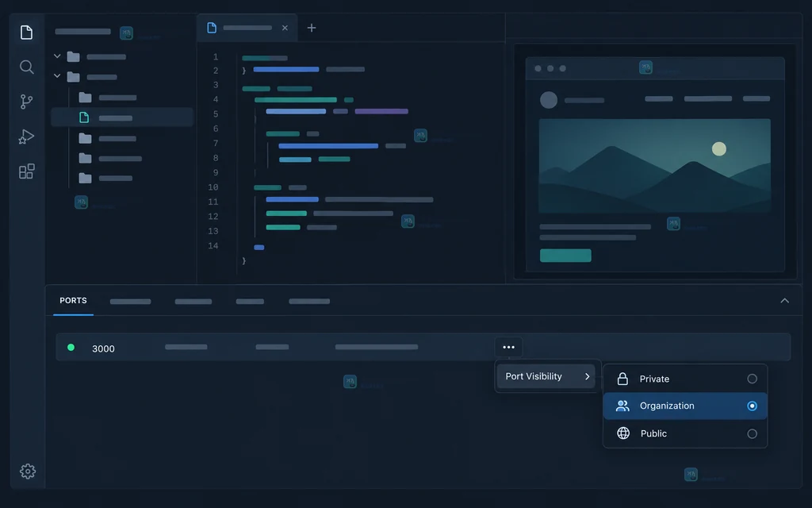Select the Organization radio button

pyautogui.click(x=752, y=406)
